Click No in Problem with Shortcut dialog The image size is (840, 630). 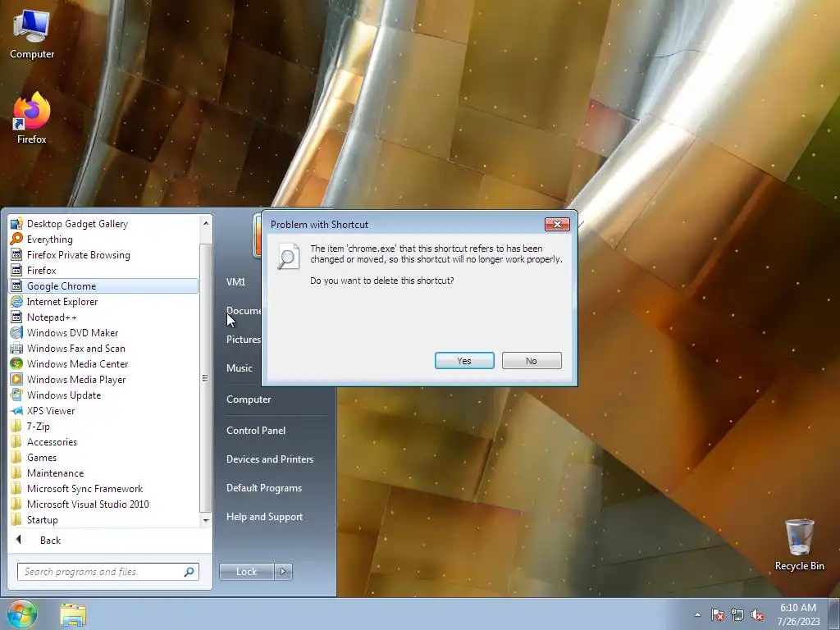532,361
